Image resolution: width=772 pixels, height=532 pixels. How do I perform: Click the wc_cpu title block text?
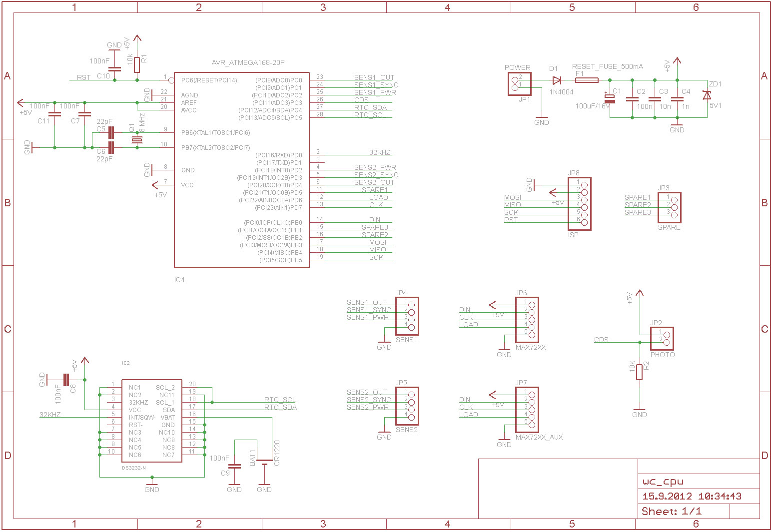pyautogui.click(x=663, y=482)
